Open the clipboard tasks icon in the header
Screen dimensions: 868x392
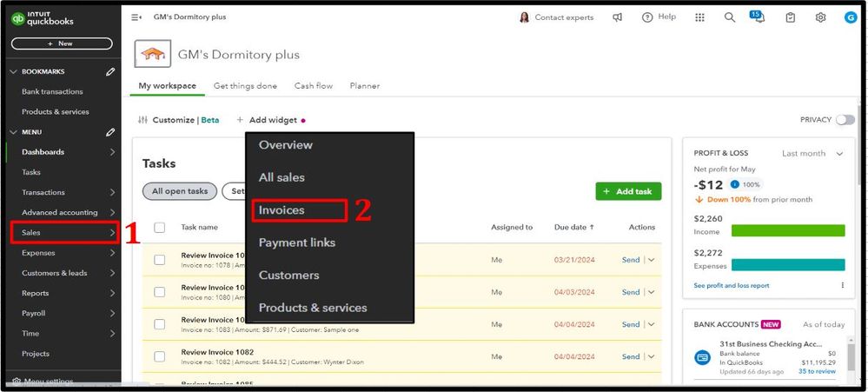(791, 17)
